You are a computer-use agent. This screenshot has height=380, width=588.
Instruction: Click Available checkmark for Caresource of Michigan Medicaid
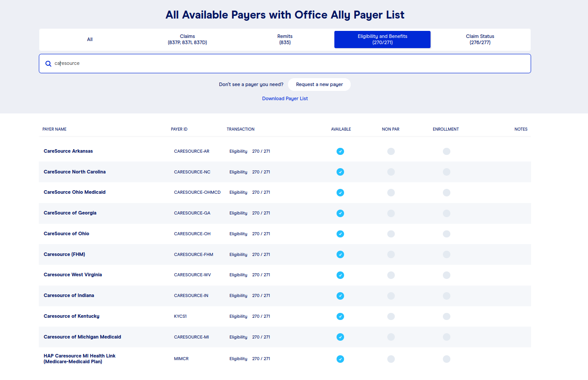click(x=340, y=337)
